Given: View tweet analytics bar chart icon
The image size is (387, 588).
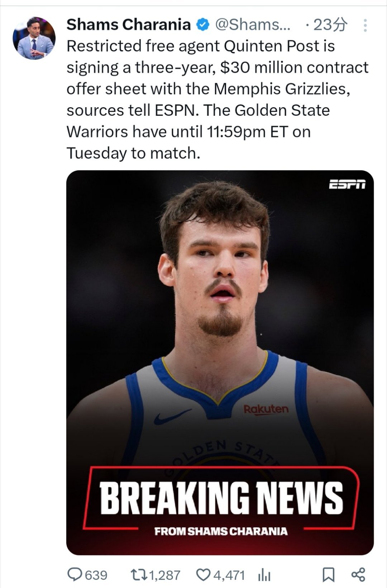Looking at the screenshot, I should 264,575.
